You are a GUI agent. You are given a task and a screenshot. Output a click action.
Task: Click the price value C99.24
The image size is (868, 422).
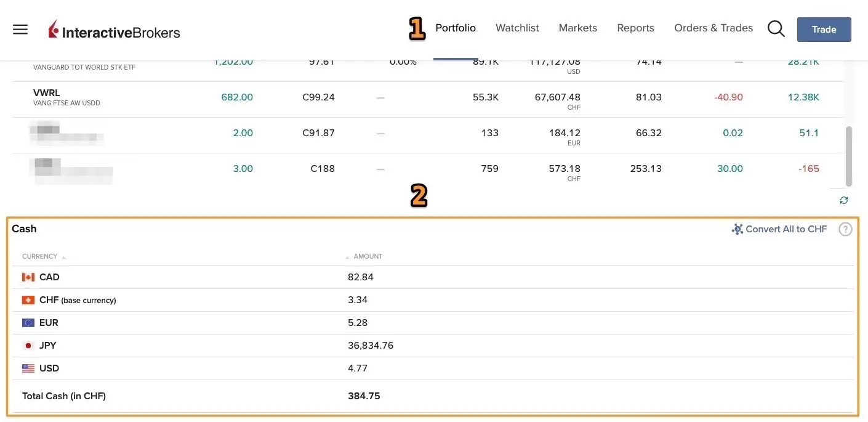tap(318, 97)
